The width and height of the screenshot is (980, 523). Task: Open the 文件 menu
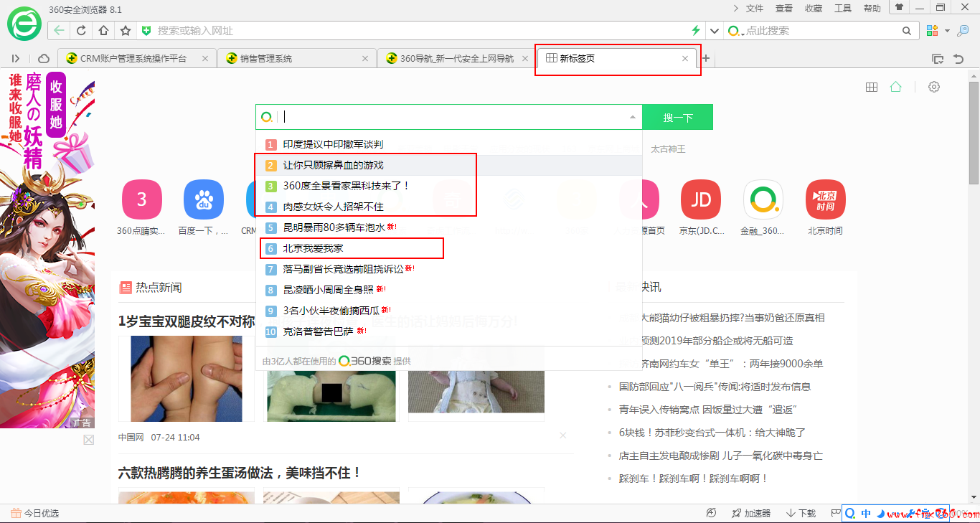(x=755, y=8)
